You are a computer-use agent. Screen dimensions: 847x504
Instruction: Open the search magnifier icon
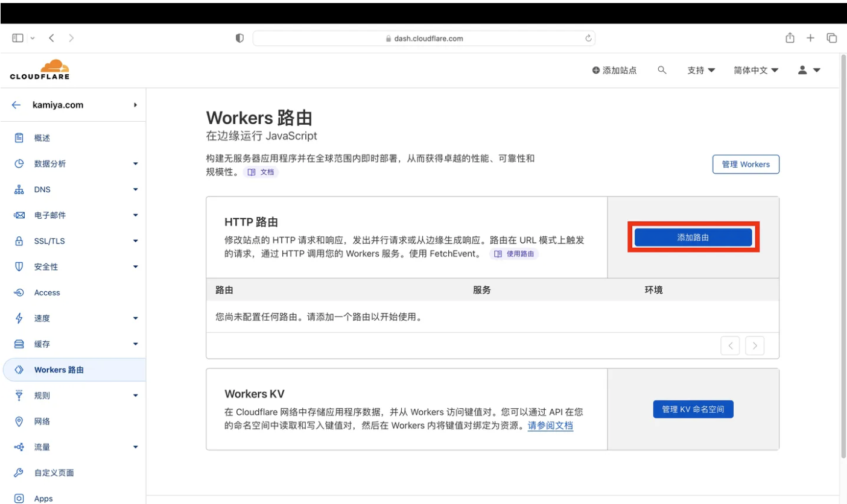click(662, 71)
